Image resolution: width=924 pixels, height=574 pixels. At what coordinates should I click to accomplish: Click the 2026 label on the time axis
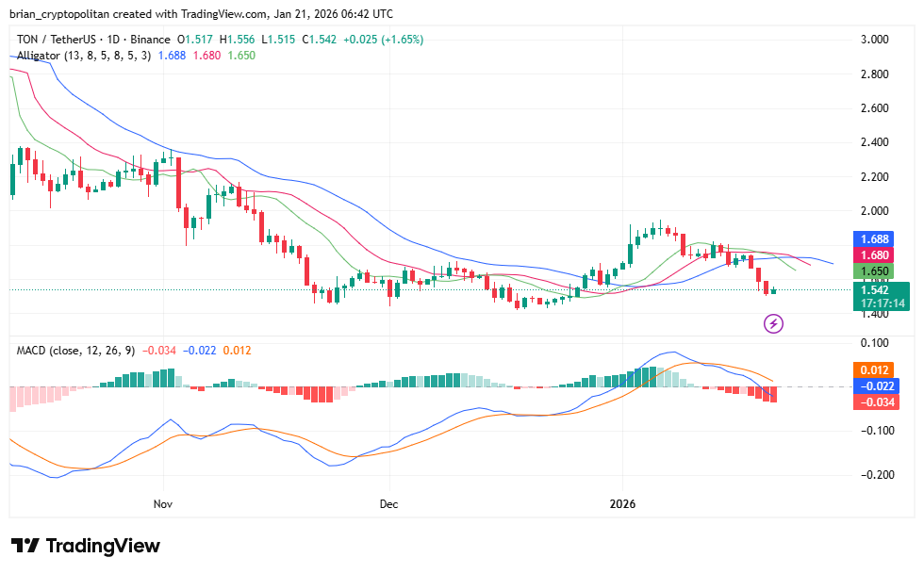623,504
